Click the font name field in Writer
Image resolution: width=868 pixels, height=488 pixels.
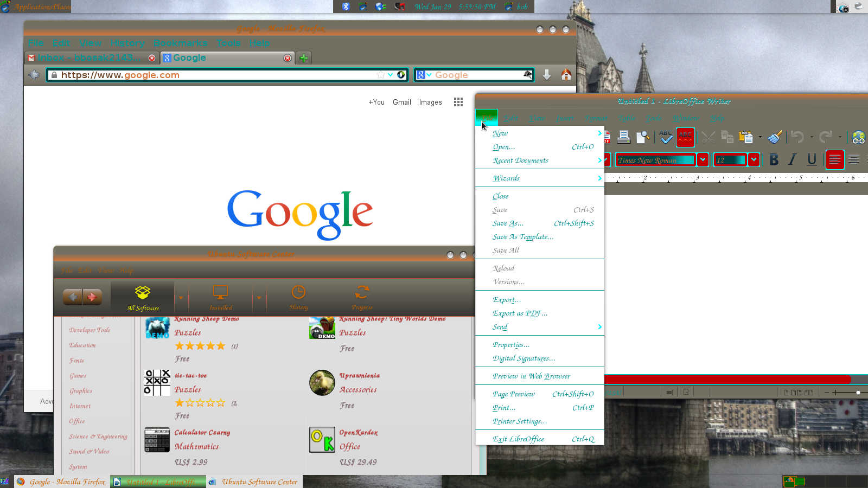[x=655, y=159]
